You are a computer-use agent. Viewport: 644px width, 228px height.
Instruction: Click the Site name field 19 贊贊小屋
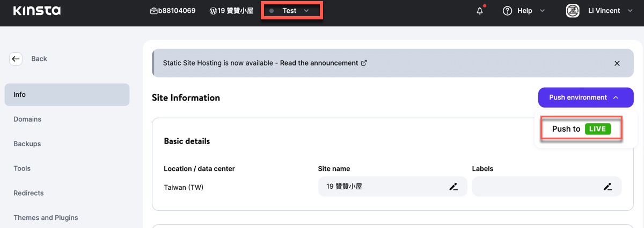(x=393, y=187)
